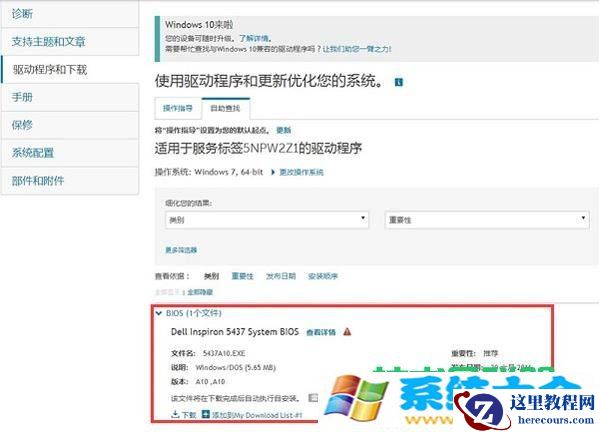The height and width of the screenshot is (432, 600).
Task: Click the small icon after the auto-install note
Action: point(313,398)
